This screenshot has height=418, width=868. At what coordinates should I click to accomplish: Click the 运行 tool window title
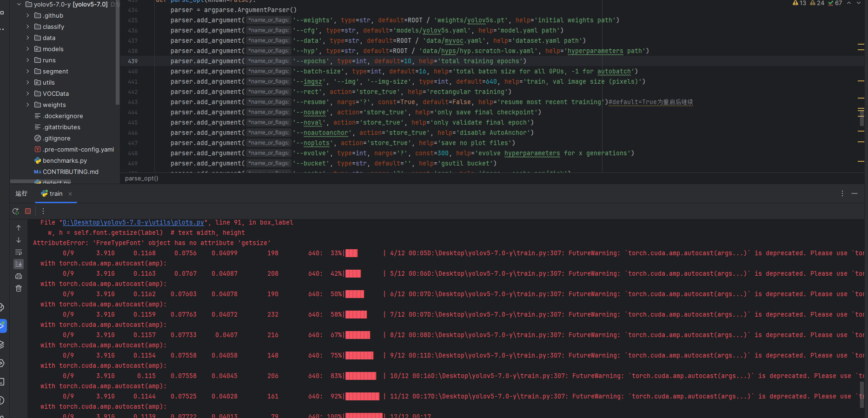(x=21, y=194)
